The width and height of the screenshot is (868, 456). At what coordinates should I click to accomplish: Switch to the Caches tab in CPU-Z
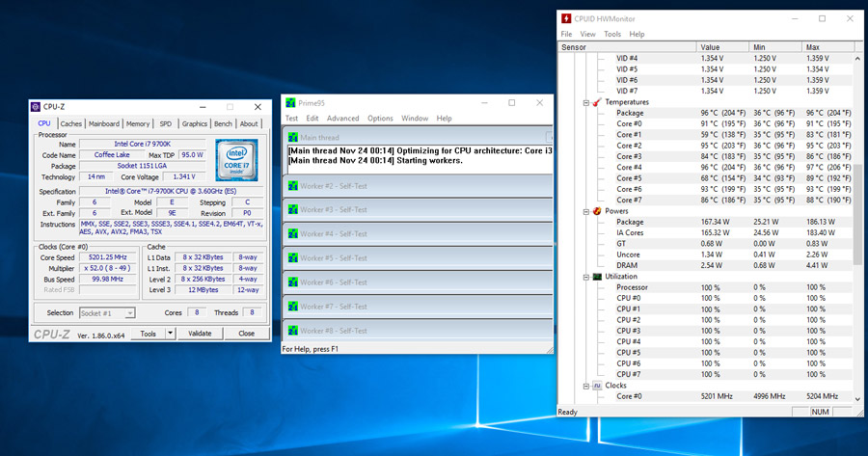pyautogui.click(x=70, y=124)
